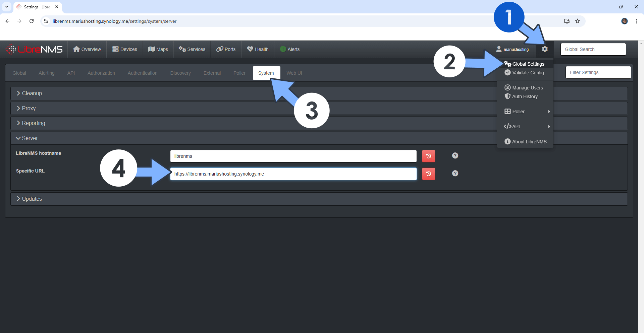Expand the Poller submenu in dropdown
Image resolution: width=644 pixels, height=333 pixels.
525,112
